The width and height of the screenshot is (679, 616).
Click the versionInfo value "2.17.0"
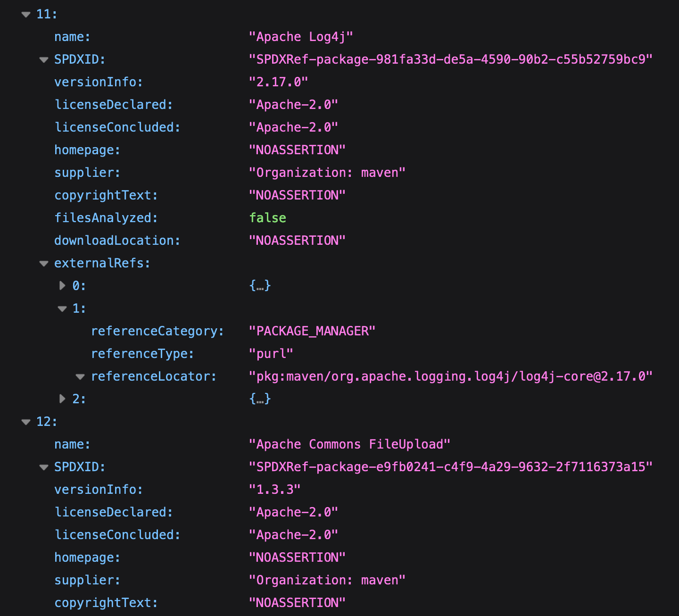(278, 82)
